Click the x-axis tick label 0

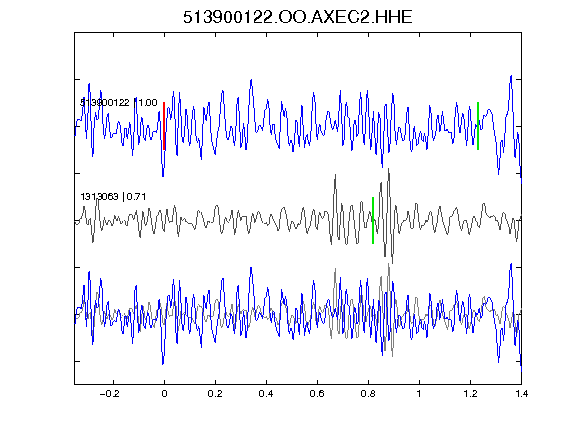tap(164, 394)
